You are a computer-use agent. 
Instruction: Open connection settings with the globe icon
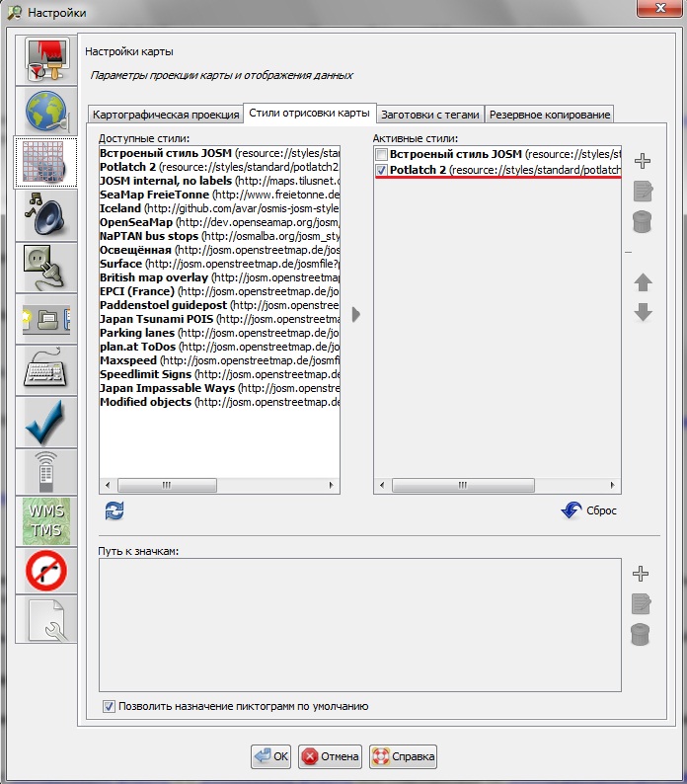point(46,112)
